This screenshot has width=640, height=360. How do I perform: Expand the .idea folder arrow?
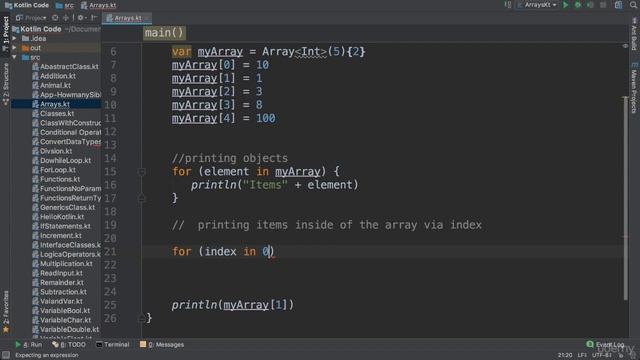pyautogui.click(x=15, y=38)
